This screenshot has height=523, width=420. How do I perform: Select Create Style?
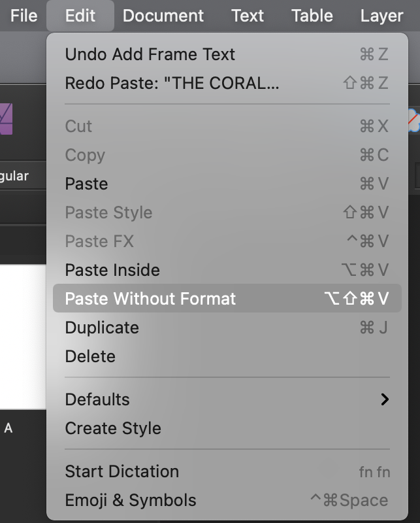(113, 429)
